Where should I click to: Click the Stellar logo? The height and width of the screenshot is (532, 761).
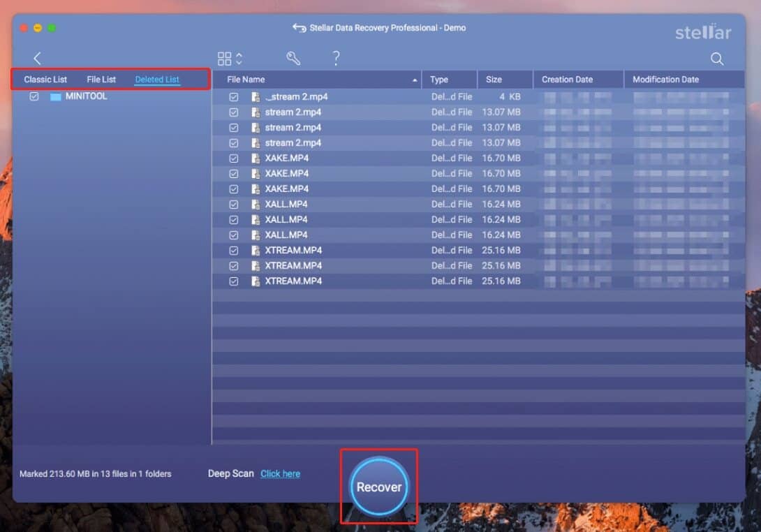[x=702, y=33]
